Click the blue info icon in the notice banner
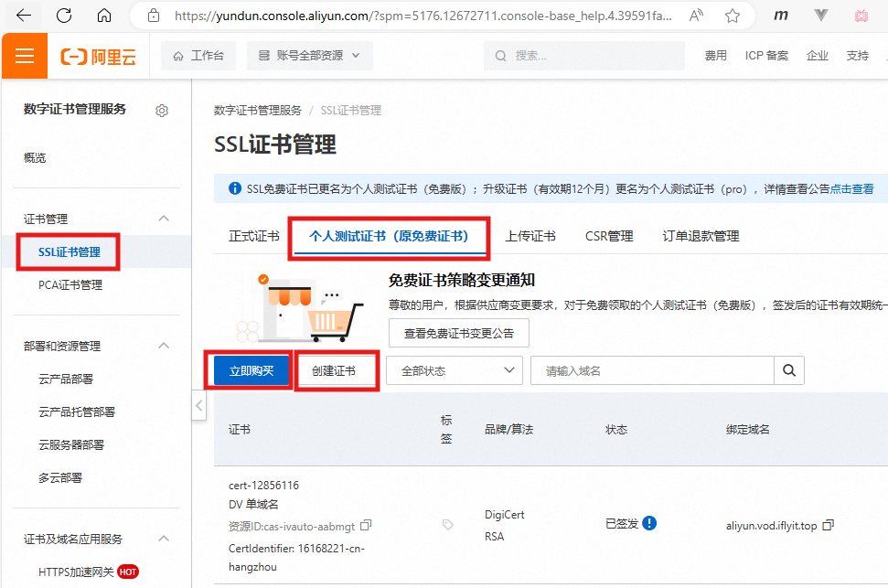 (234, 188)
